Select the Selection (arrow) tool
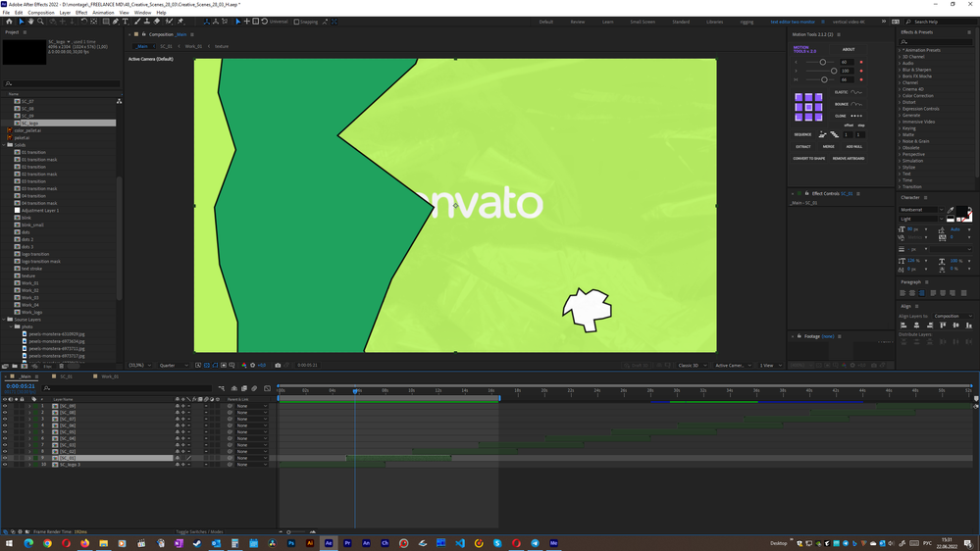The height and width of the screenshot is (551, 980). tap(21, 22)
